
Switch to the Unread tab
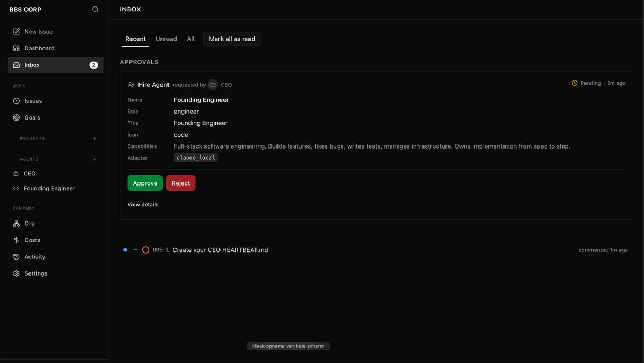click(166, 39)
